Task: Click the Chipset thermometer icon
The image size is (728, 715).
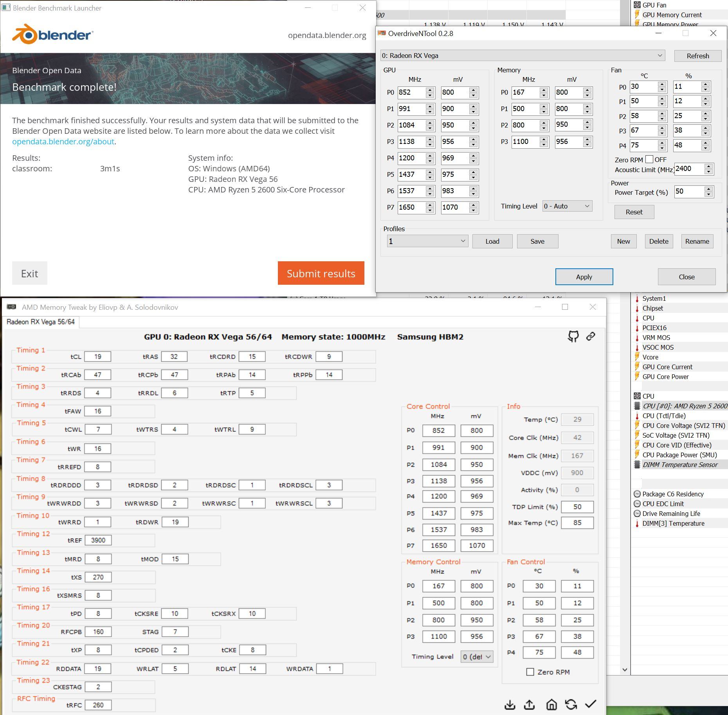Action: pos(637,308)
